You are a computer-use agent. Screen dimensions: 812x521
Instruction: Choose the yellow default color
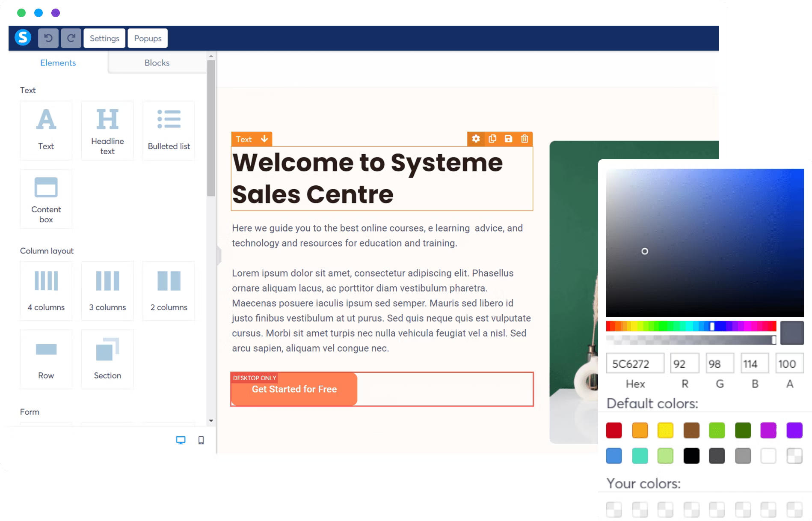click(665, 430)
